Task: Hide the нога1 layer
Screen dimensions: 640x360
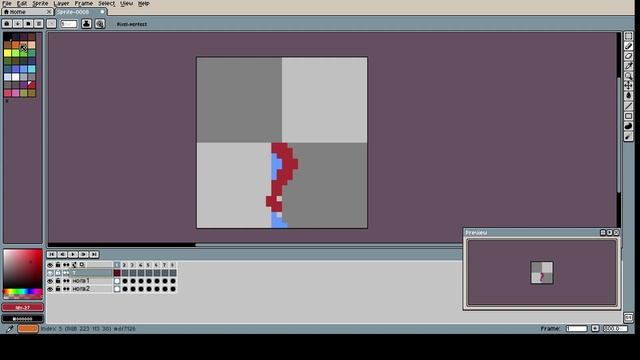Action: pos(50,281)
